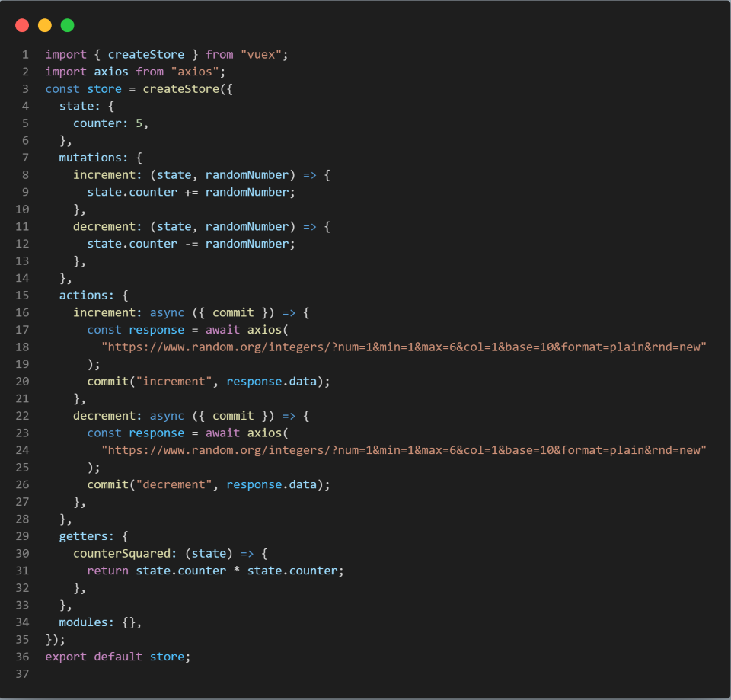731x700 pixels.
Task: Click the "vuex" string on line 1
Action: click(261, 55)
